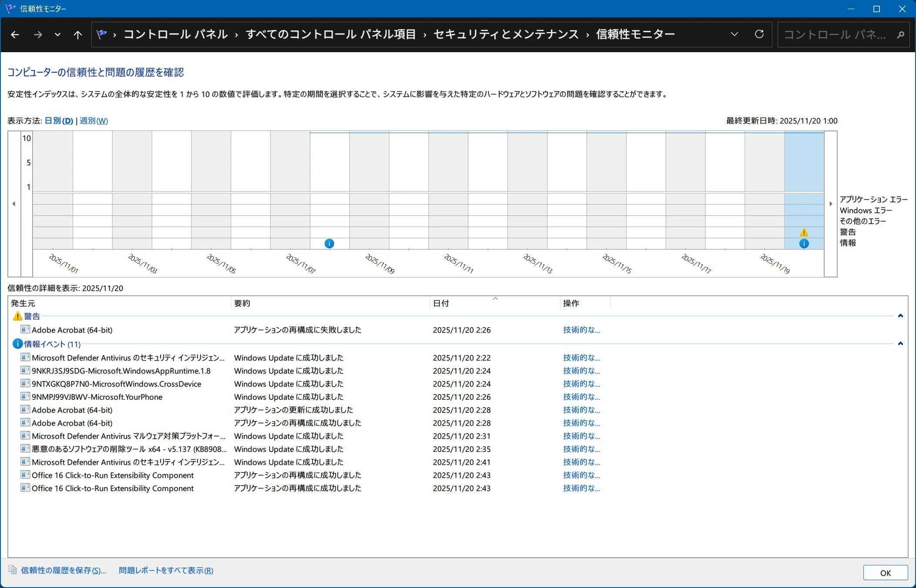This screenshot has height=588, width=916.
Task: Open the address bar history dropdown
Action: click(x=735, y=34)
